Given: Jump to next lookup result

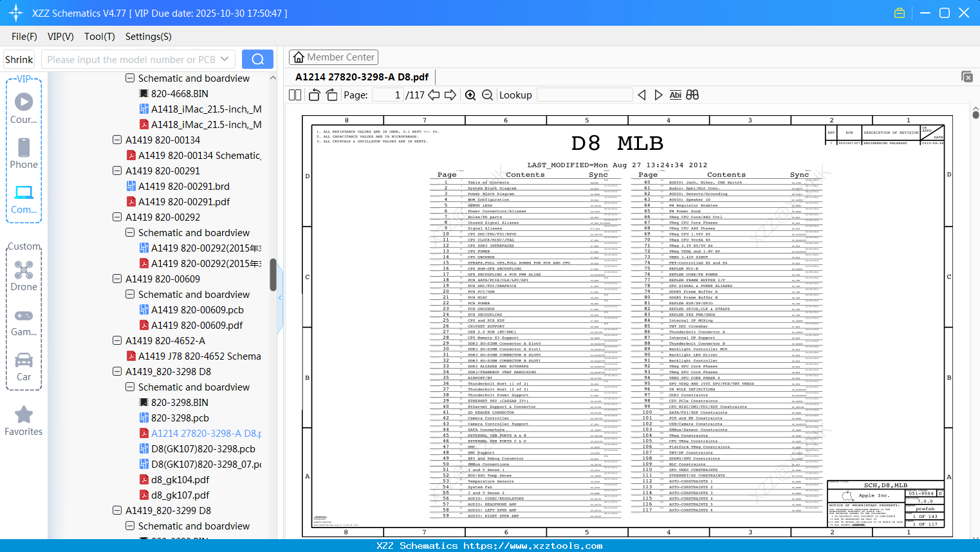Looking at the screenshot, I should click(x=658, y=95).
